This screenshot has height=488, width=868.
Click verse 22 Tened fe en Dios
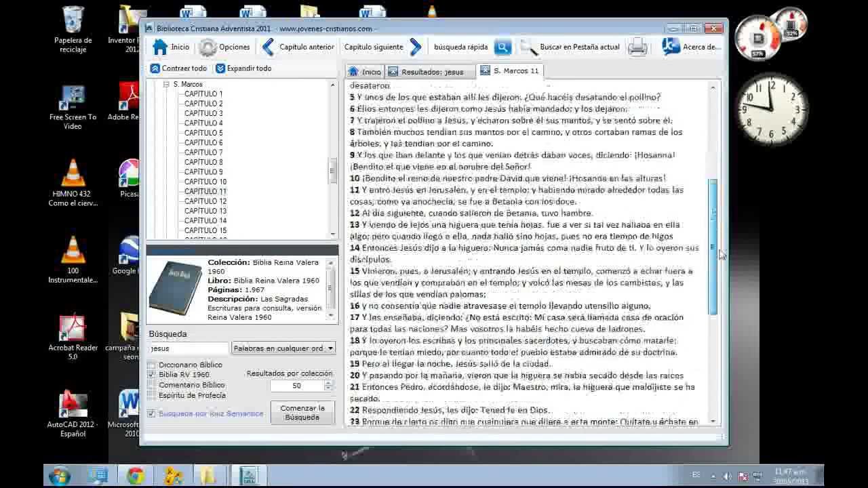[x=450, y=410]
